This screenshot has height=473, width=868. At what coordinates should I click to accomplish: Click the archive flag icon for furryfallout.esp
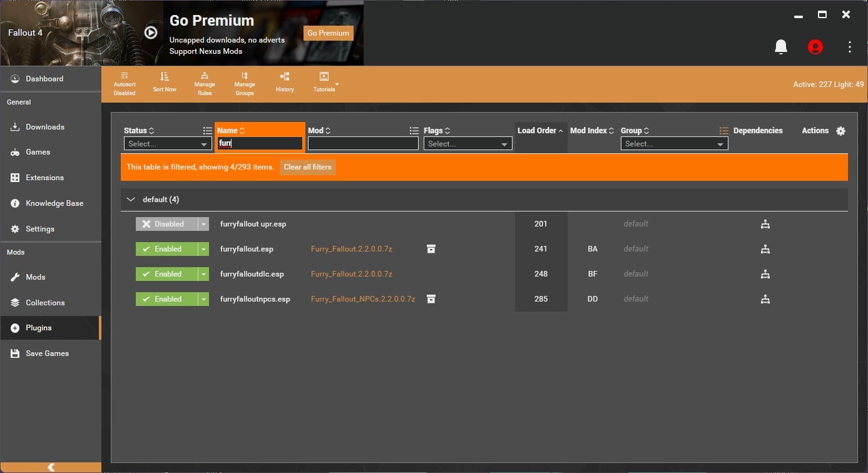431,249
